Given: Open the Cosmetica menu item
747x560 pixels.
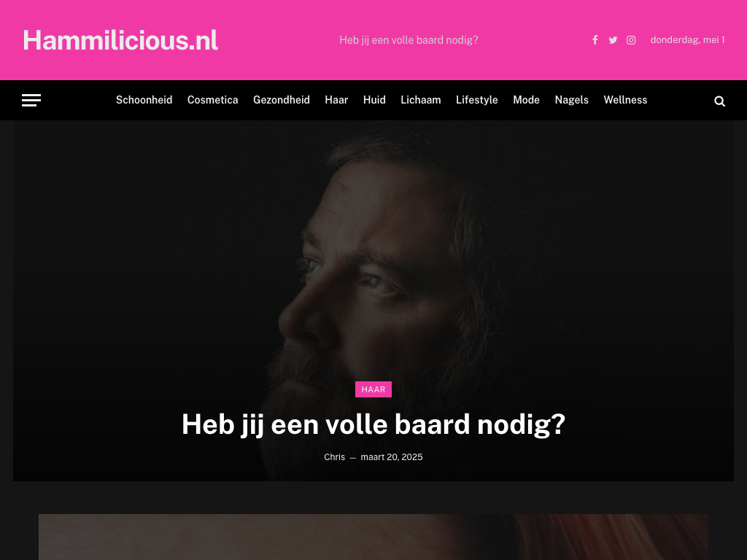Looking at the screenshot, I should 212,100.
